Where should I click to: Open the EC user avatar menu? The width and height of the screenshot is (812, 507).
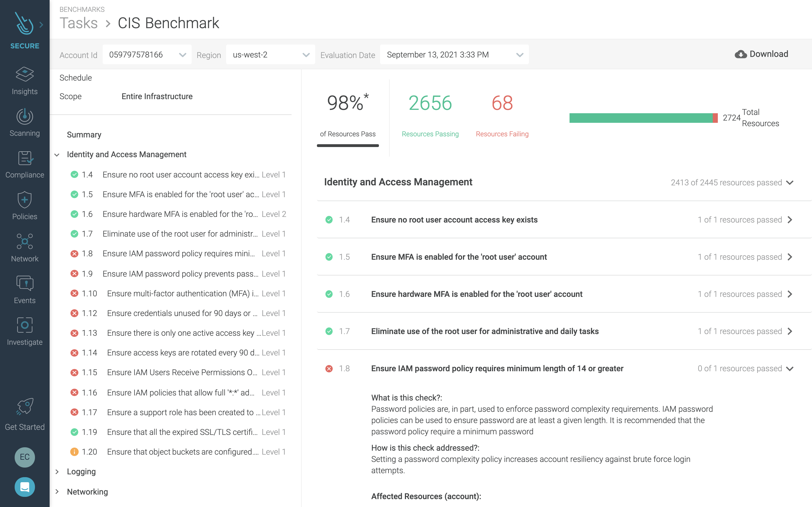coord(25,457)
